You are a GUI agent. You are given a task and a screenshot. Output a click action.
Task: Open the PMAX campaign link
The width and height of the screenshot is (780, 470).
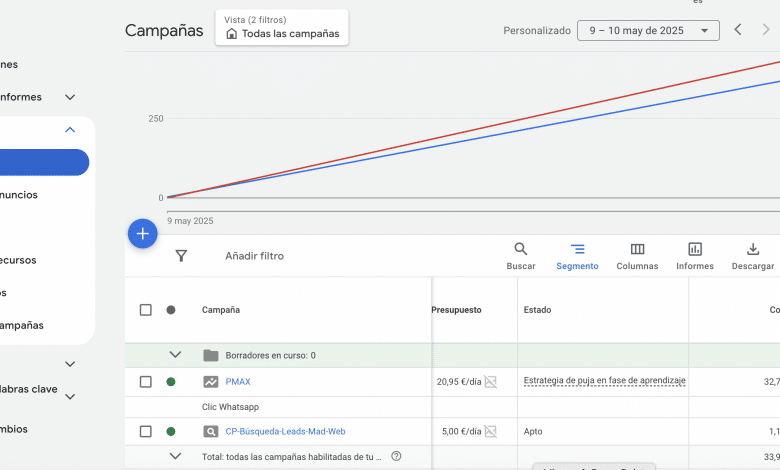coord(238,382)
